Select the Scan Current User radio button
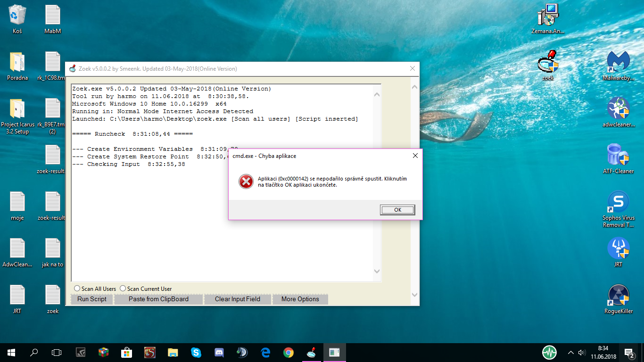Viewport: 644px width, 362px height. (123, 288)
